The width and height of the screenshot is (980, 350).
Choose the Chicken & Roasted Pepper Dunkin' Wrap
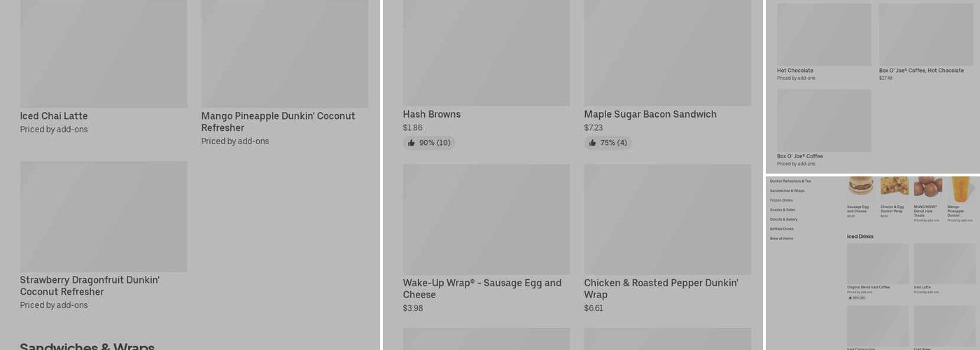[661, 288]
